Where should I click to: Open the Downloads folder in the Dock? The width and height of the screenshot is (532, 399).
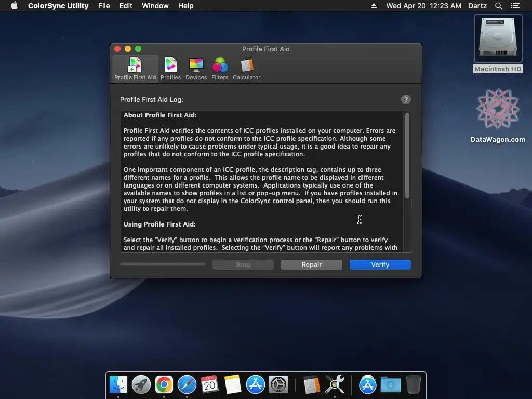click(391, 384)
